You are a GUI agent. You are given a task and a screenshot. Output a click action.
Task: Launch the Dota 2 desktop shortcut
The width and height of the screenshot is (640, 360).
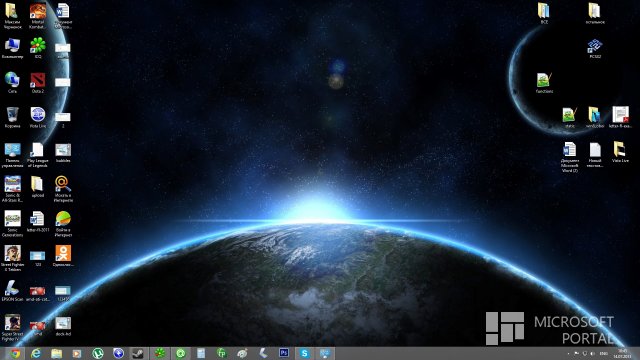pos(38,83)
